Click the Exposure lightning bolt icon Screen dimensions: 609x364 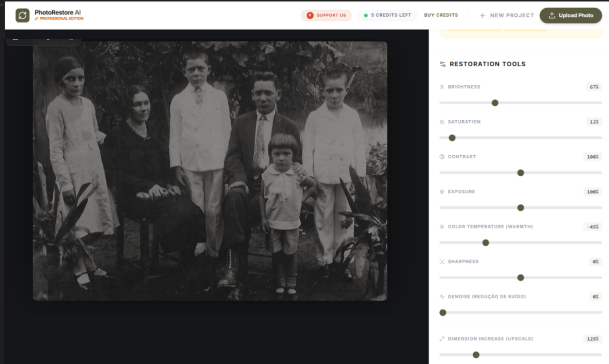tap(442, 192)
